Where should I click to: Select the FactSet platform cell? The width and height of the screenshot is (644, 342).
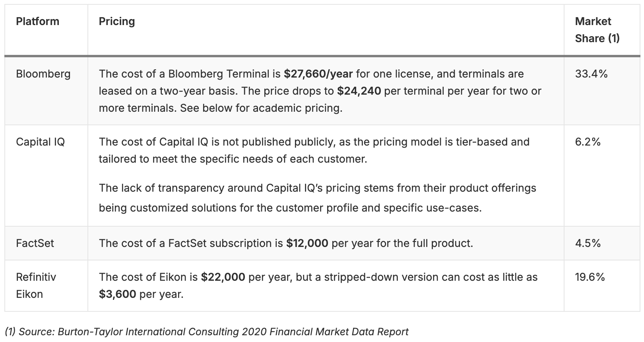(35, 243)
